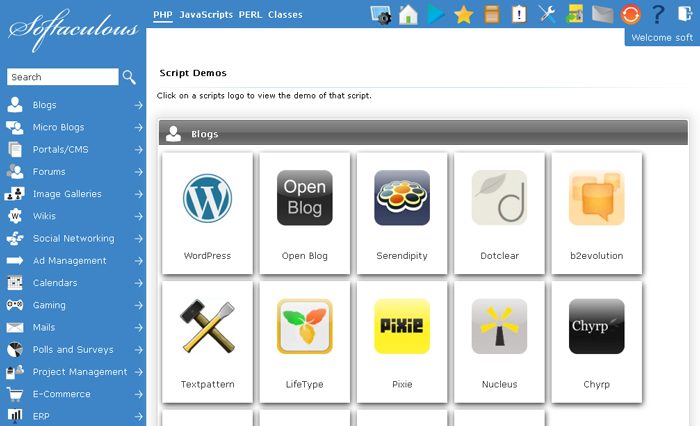View the Pixie demo logo
This screenshot has height=426, width=700.
402,326
